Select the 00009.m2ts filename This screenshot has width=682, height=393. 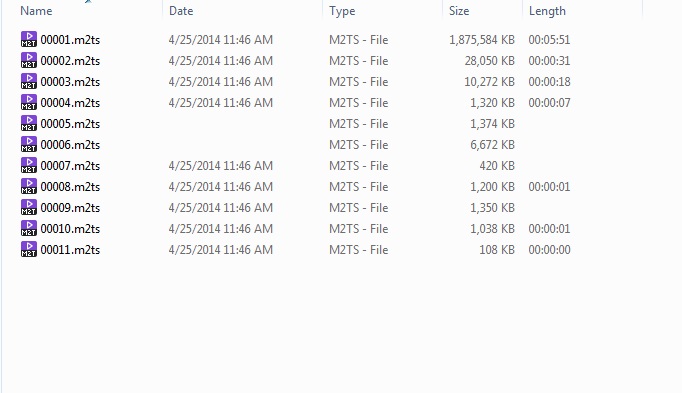coord(70,207)
